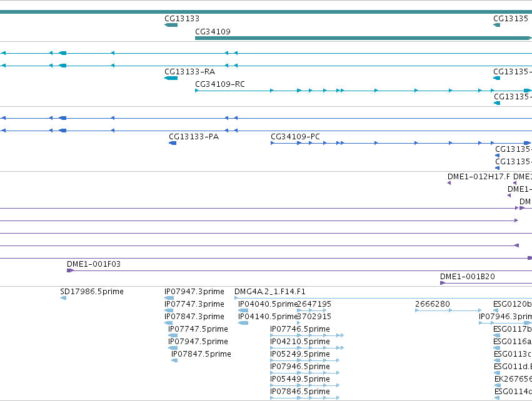The height and width of the screenshot is (401, 532).
Task: Select protein CG13133-PA label
Action: coord(194,137)
